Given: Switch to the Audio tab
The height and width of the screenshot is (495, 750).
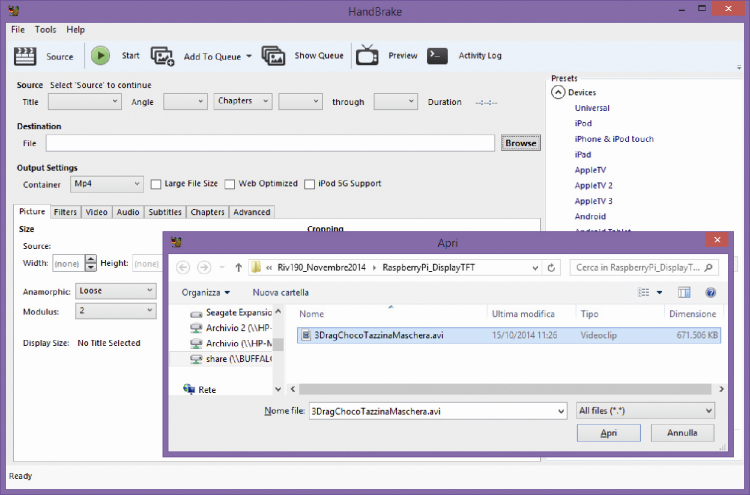Looking at the screenshot, I should click(x=128, y=212).
